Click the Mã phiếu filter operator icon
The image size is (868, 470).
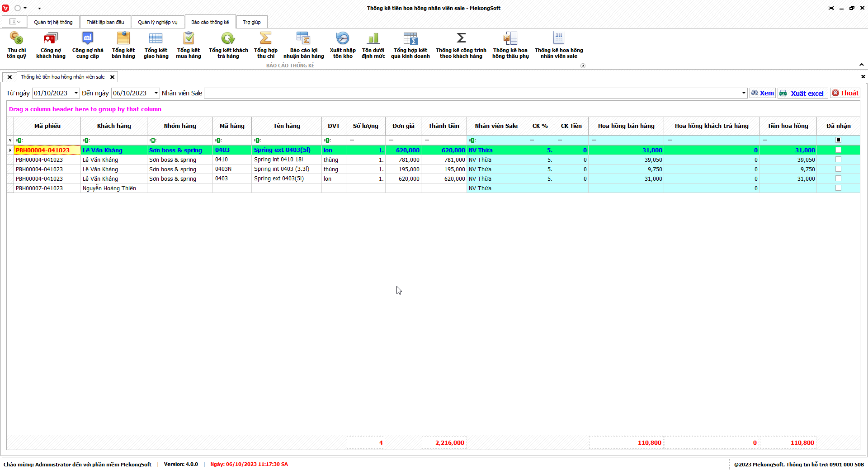[x=19, y=141]
